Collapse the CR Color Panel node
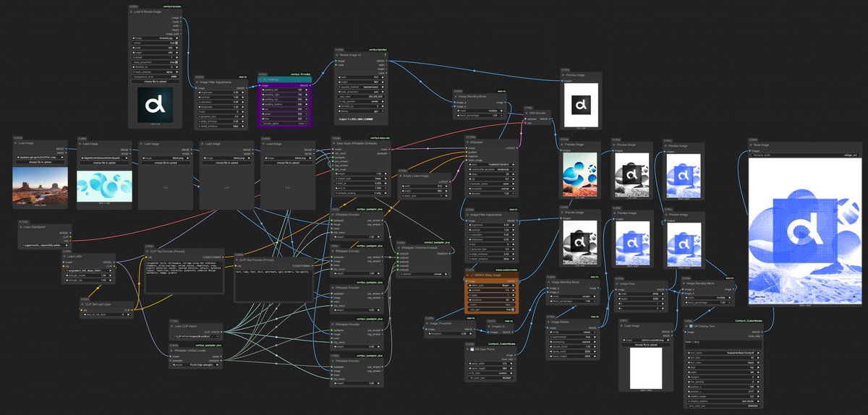The width and height of the screenshot is (868, 415). click(x=468, y=350)
